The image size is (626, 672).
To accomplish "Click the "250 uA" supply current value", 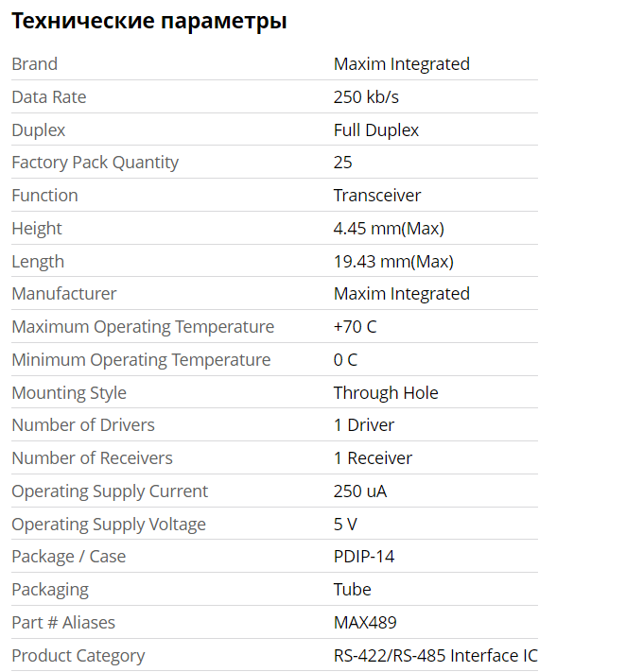I will pyautogui.click(x=359, y=491).
